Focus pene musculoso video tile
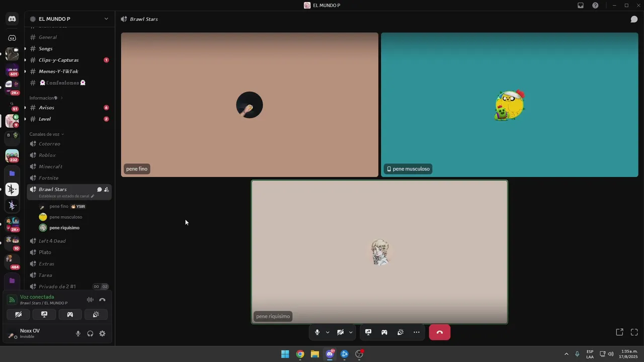The height and width of the screenshot is (362, 644). pyautogui.click(x=509, y=105)
